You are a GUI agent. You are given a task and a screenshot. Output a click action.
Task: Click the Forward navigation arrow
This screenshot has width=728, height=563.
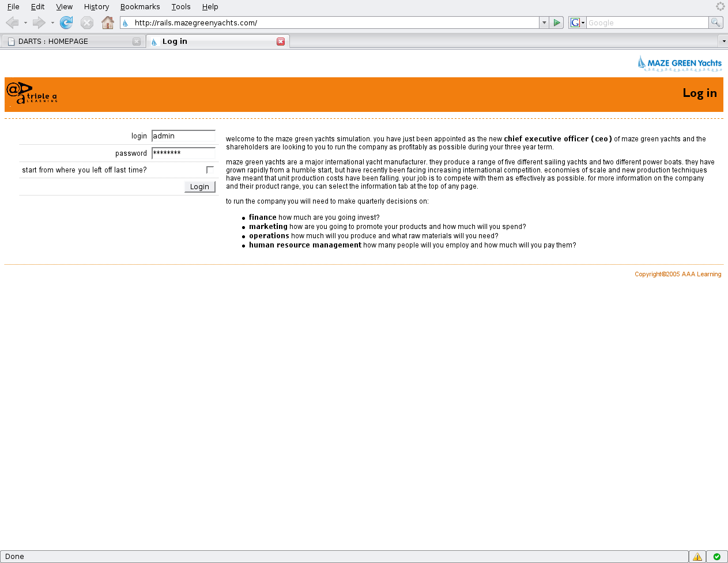point(39,22)
